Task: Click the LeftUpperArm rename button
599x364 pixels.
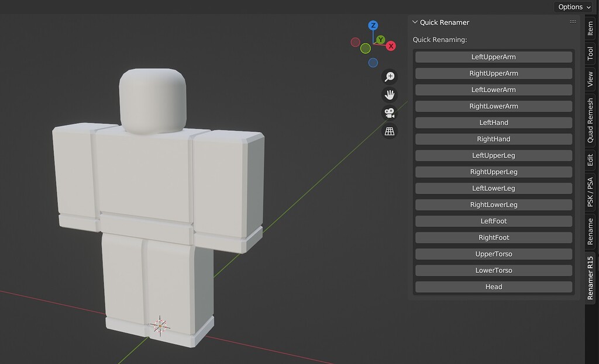Action: (494, 57)
